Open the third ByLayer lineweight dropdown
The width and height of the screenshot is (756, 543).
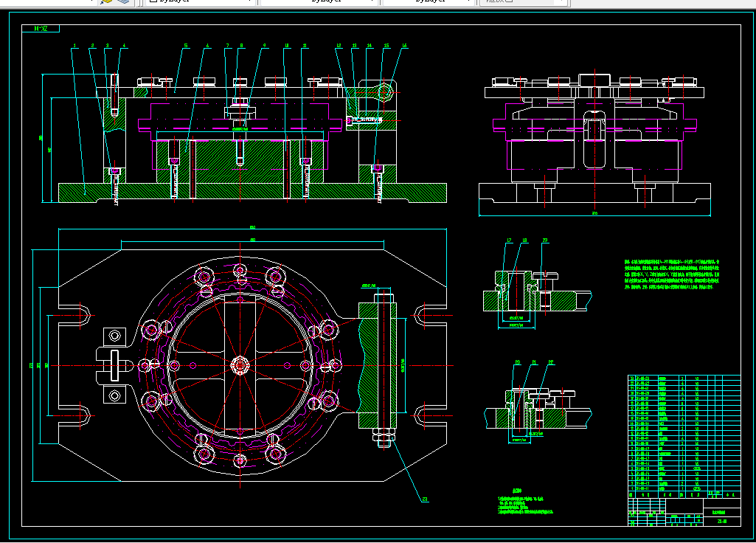tap(428, 2)
